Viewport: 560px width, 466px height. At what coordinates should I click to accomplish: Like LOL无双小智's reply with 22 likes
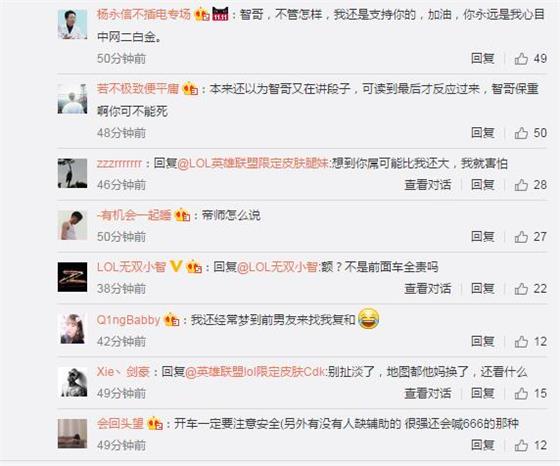pos(521,289)
